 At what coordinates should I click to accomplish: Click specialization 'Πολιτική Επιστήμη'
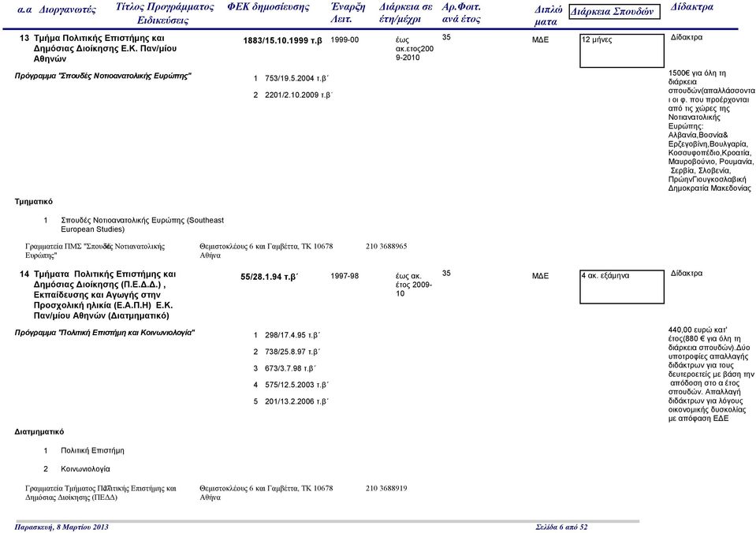pos(92,450)
